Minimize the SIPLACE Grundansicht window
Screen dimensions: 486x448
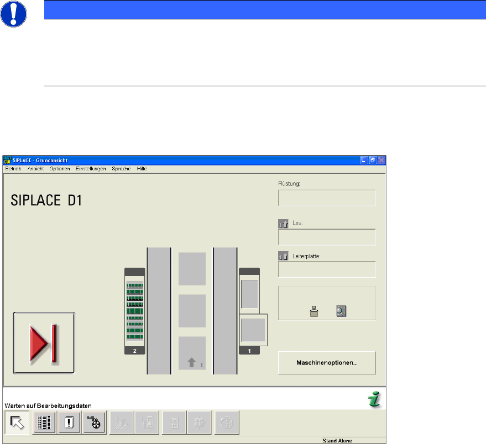[x=364, y=160]
